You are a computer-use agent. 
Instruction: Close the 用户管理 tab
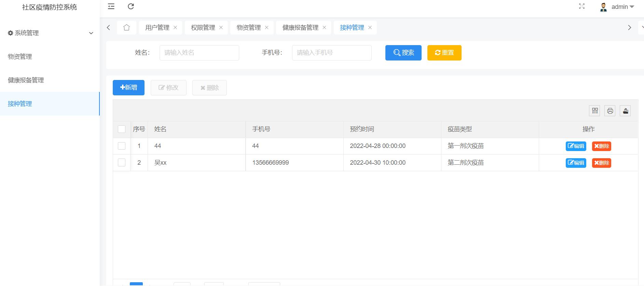(175, 28)
